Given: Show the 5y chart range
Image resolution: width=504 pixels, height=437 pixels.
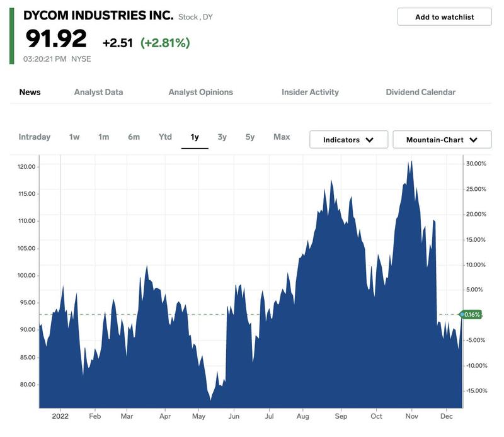Looking at the screenshot, I should pyautogui.click(x=249, y=137).
